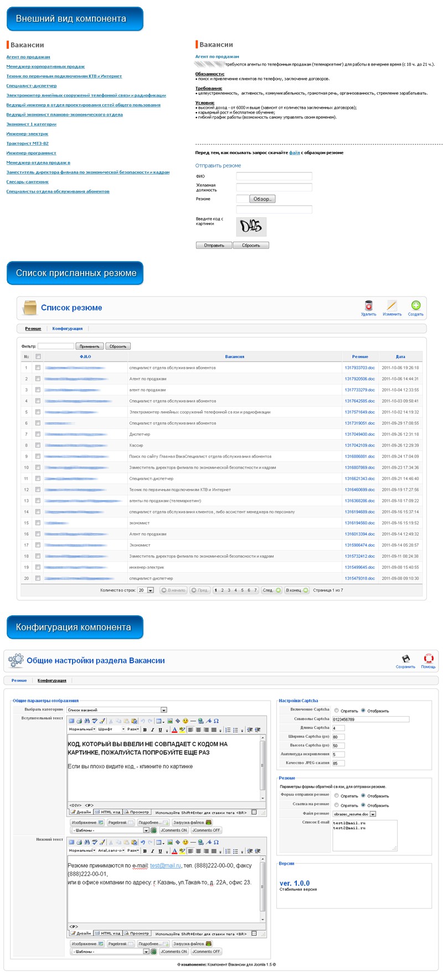The image size is (443, 980).
Task: Click the Символы Captcha input field
Action: (x=370, y=719)
